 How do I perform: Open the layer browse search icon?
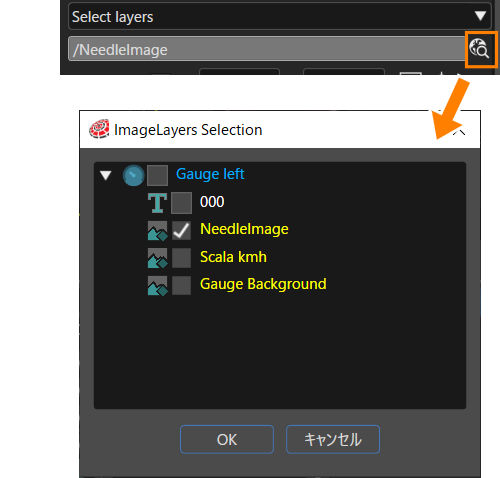pos(479,49)
